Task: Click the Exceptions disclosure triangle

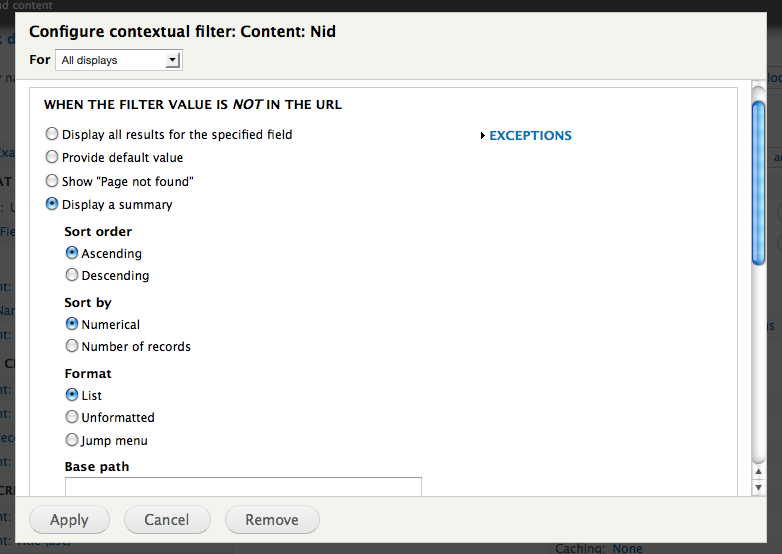Action: click(x=483, y=136)
